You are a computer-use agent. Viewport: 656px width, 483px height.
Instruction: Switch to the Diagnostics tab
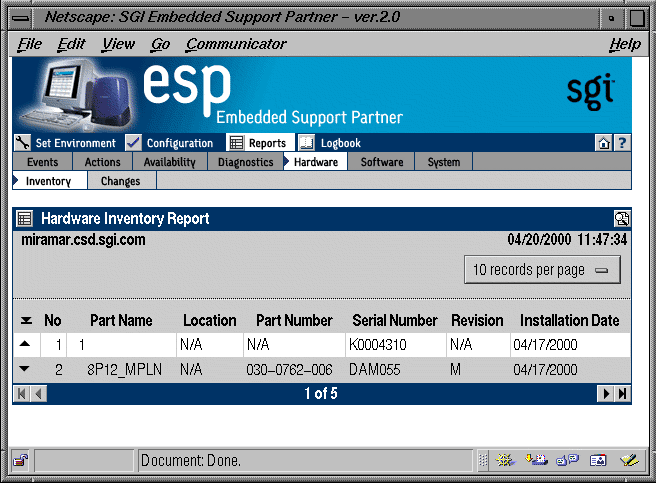coord(246,162)
